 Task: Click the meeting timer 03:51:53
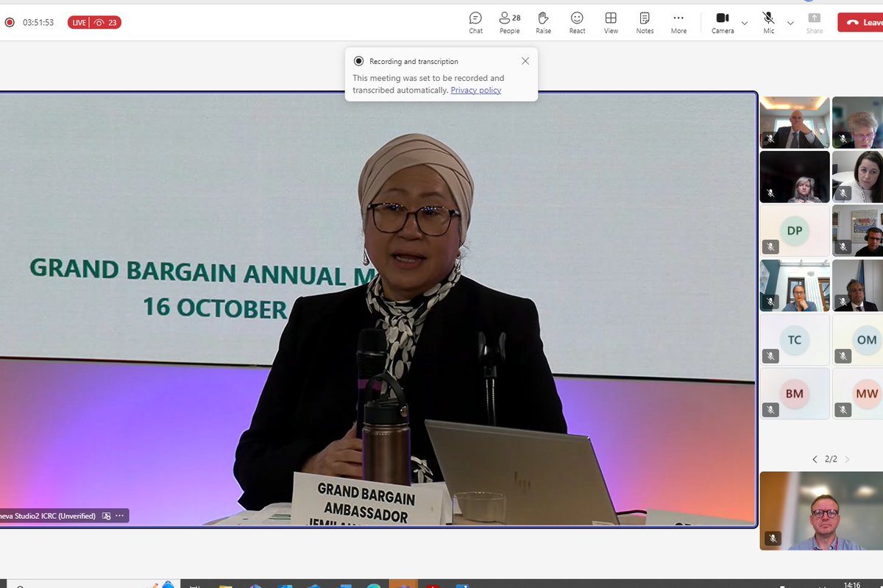coord(38,22)
